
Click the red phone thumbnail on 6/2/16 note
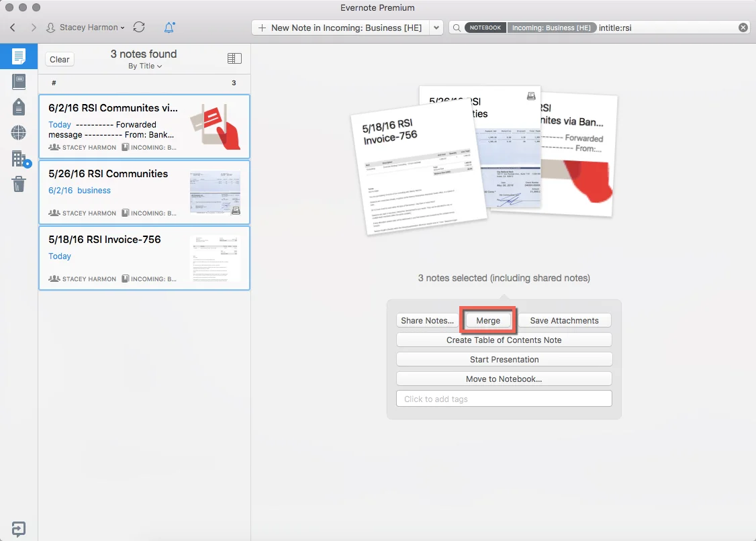pos(215,126)
